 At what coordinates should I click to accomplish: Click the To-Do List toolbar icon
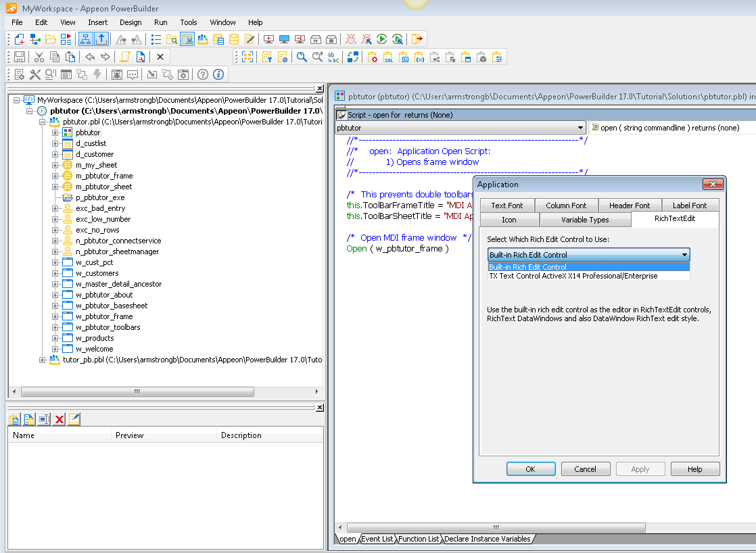click(156, 39)
